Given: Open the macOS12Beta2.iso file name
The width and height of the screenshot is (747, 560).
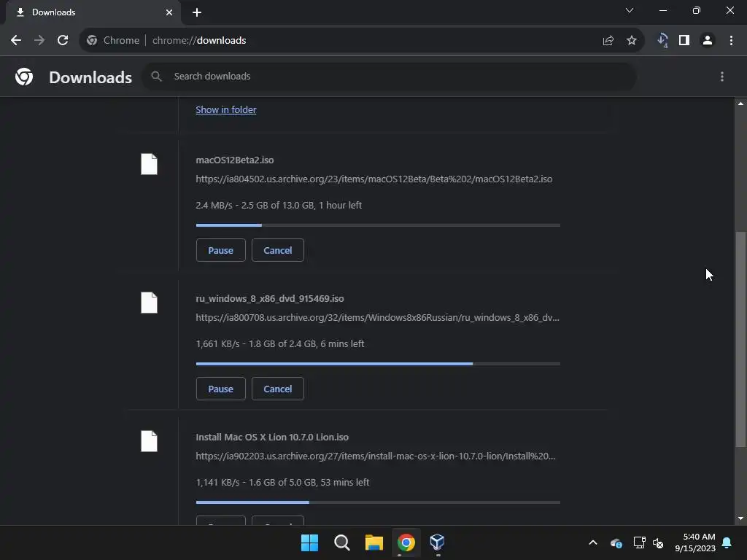Looking at the screenshot, I should click(235, 160).
